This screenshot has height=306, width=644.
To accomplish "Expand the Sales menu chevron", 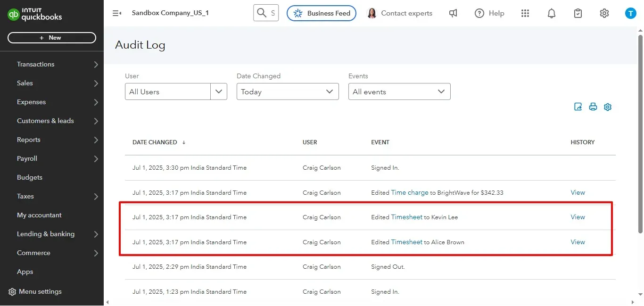I will click(x=96, y=83).
